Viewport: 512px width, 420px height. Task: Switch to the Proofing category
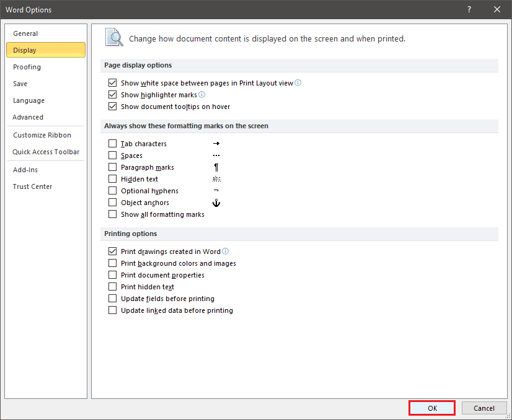27,67
